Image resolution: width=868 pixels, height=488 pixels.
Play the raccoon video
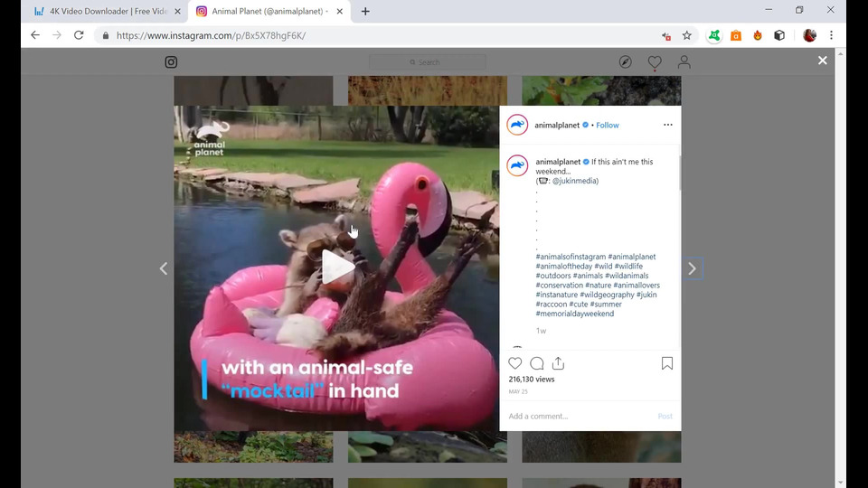337,267
